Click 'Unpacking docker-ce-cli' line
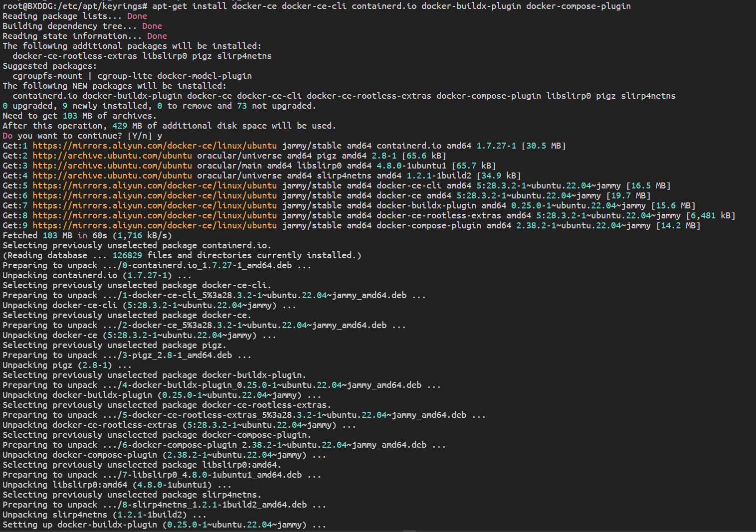756x532 pixels. (150, 305)
